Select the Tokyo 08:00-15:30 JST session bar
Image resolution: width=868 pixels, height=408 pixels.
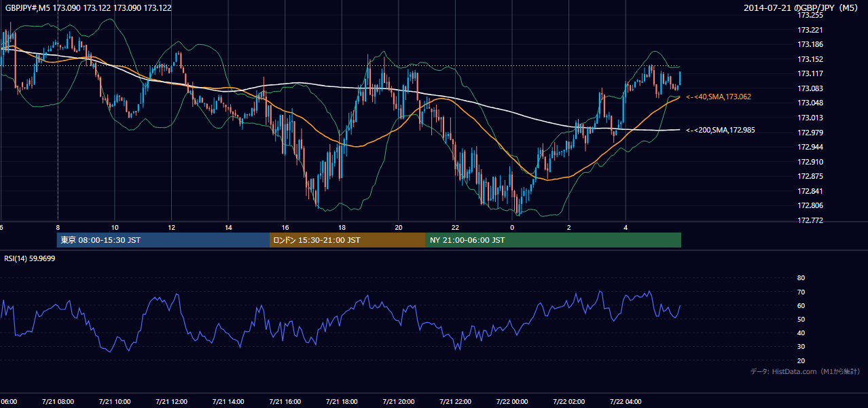[x=164, y=240]
